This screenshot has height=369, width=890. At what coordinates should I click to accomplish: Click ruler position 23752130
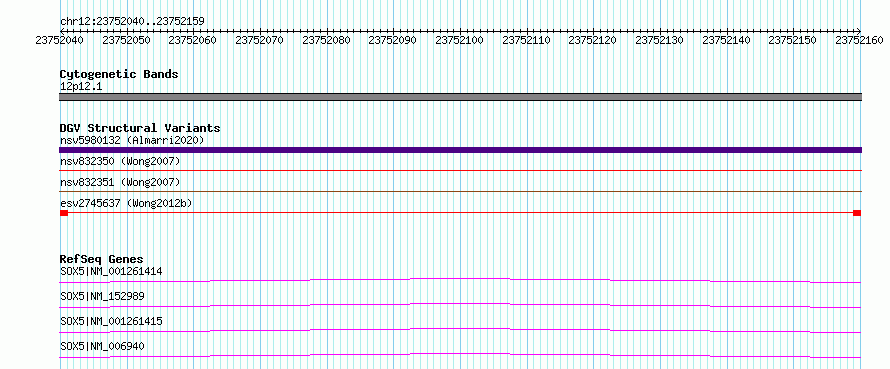(x=659, y=40)
